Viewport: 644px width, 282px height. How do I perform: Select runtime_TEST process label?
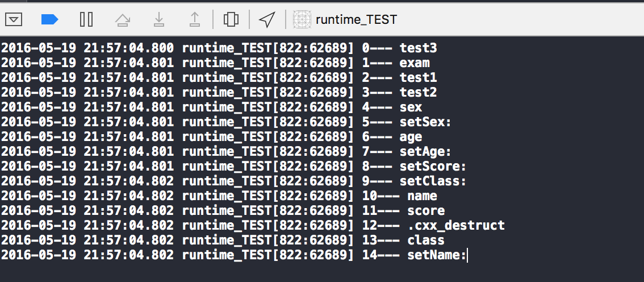coord(356,20)
